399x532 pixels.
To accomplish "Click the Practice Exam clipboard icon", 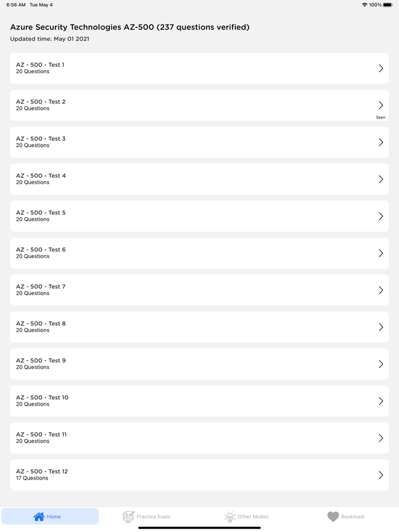I will tap(128, 517).
